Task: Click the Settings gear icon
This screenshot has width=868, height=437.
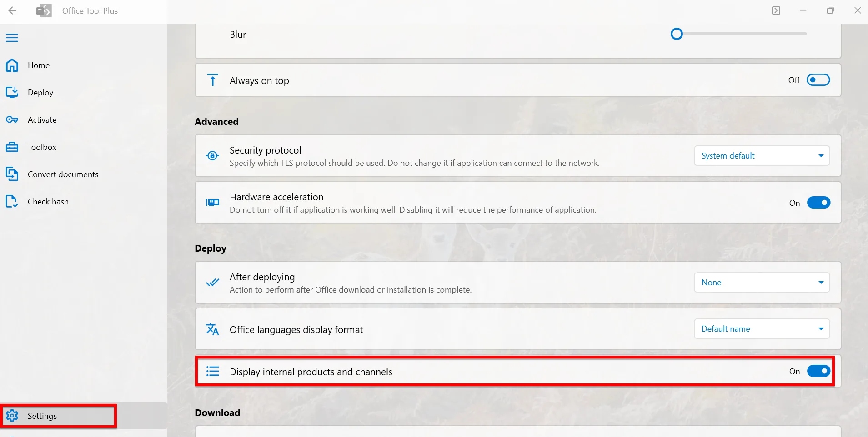Action: (12, 416)
